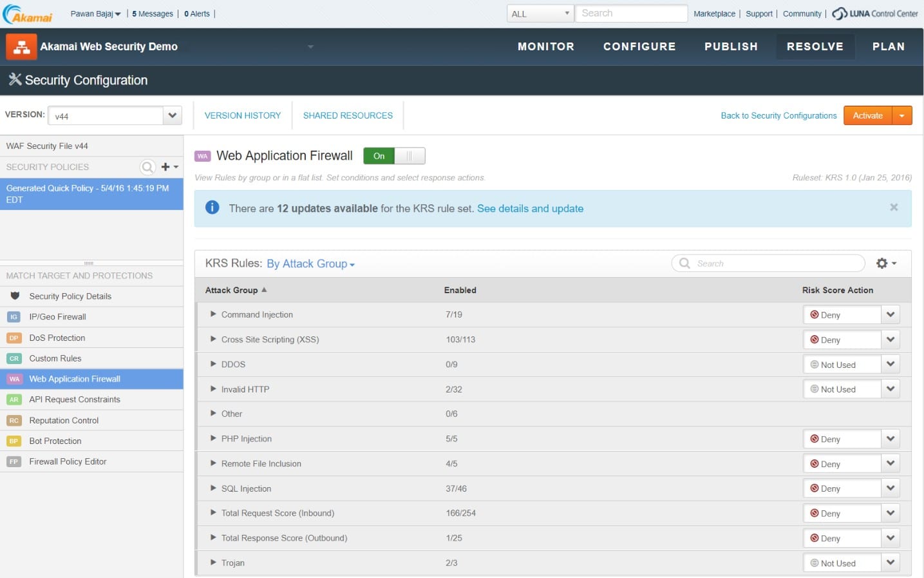This screenshot has width=924, height=578.
Task: Select the IP/Geo Firewall sidebar icon
Action: point(14,316)
